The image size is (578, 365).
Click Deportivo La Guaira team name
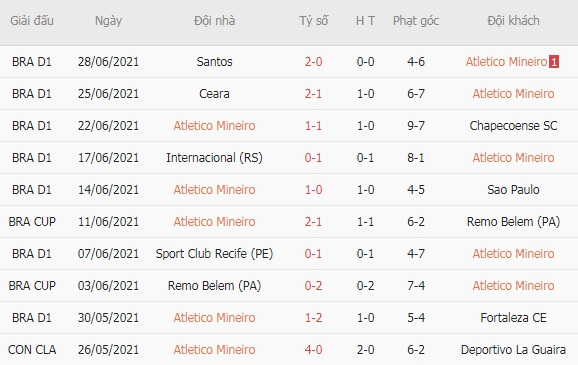coord(513,350)
